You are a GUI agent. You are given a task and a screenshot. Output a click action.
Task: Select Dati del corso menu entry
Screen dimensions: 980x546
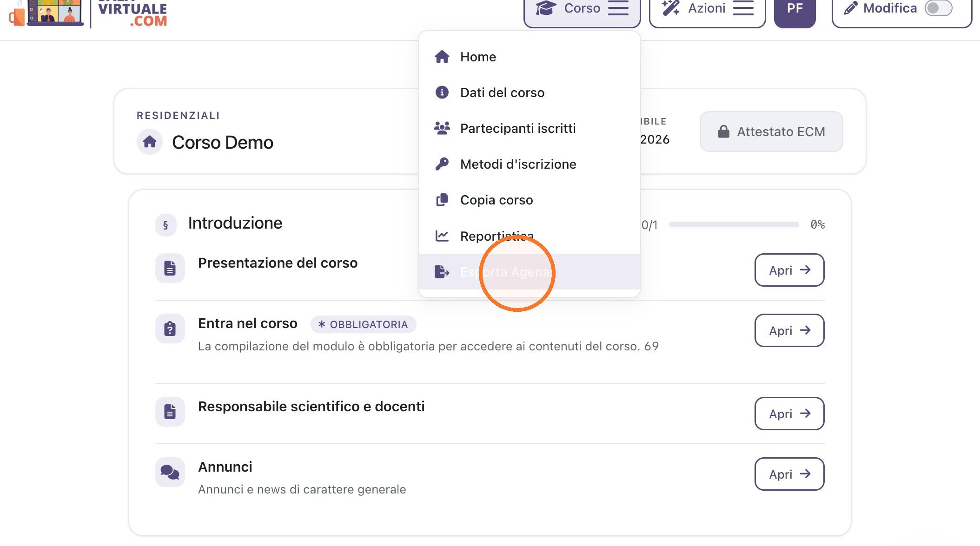[530, 92]
